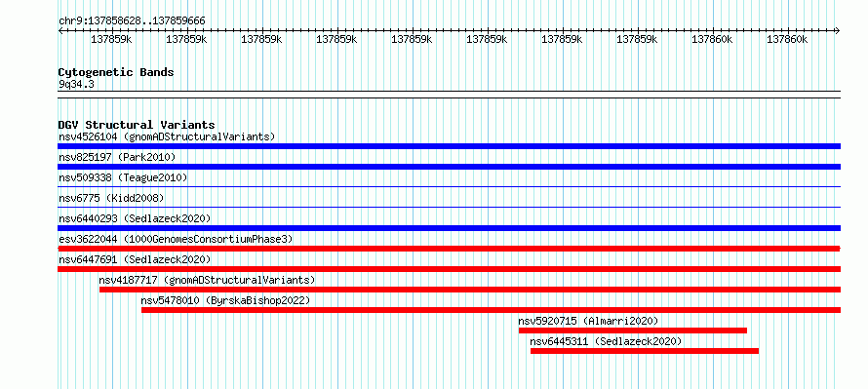868x389 pixels.
Task: Open the nsv6775 (Kidd2008) label
Action: tap(111, 198)
